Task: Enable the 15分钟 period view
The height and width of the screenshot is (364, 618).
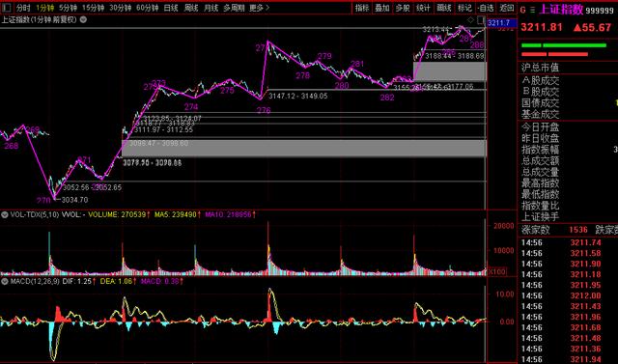Action: tap(93, 8)
